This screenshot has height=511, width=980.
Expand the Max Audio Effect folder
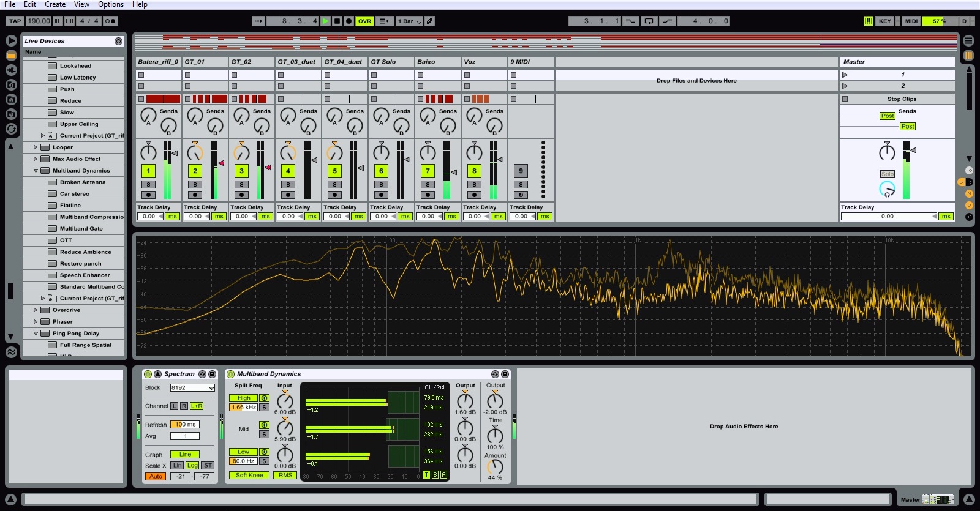pyautogui.click(x=36, y=159)
